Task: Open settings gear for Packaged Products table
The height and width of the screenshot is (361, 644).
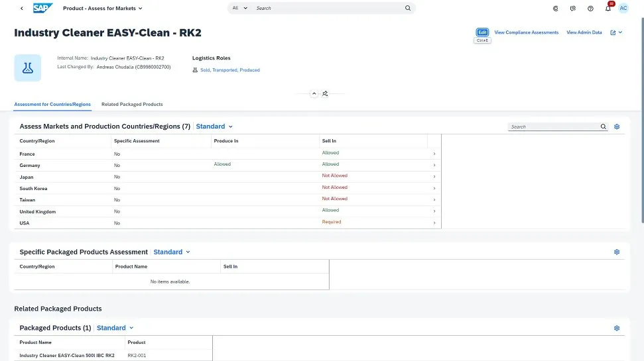Action: pyautogui.click(x=617, y=328)
